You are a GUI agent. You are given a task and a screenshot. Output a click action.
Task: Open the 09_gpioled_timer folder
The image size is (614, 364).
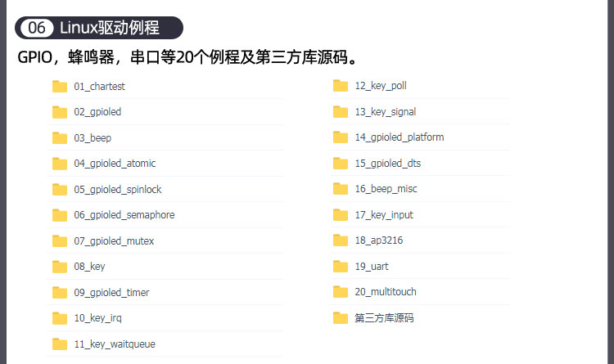tap(111, 293)
